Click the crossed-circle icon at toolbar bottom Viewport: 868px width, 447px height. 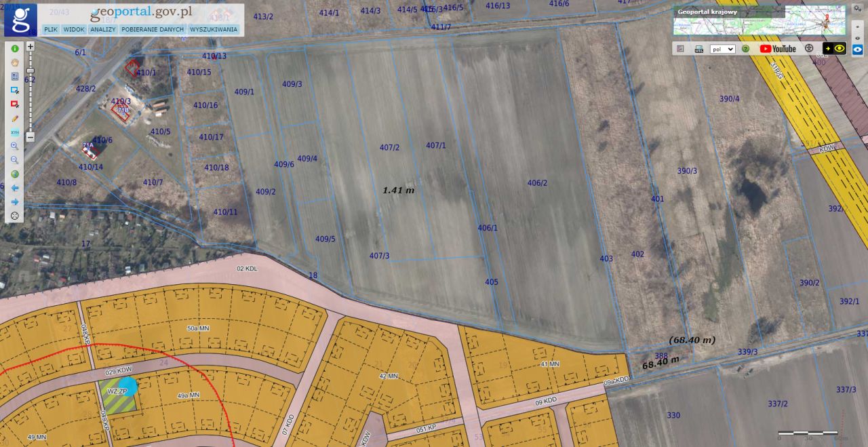(14, 216)
